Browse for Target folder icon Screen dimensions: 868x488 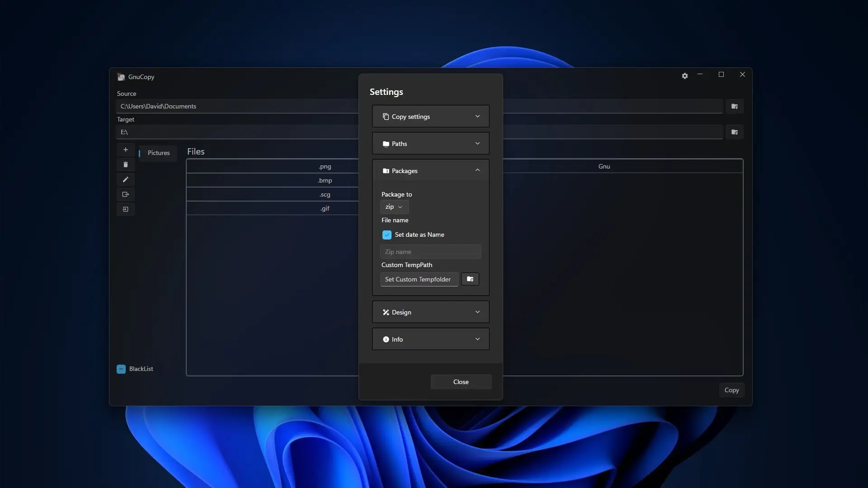pos(734,132)
